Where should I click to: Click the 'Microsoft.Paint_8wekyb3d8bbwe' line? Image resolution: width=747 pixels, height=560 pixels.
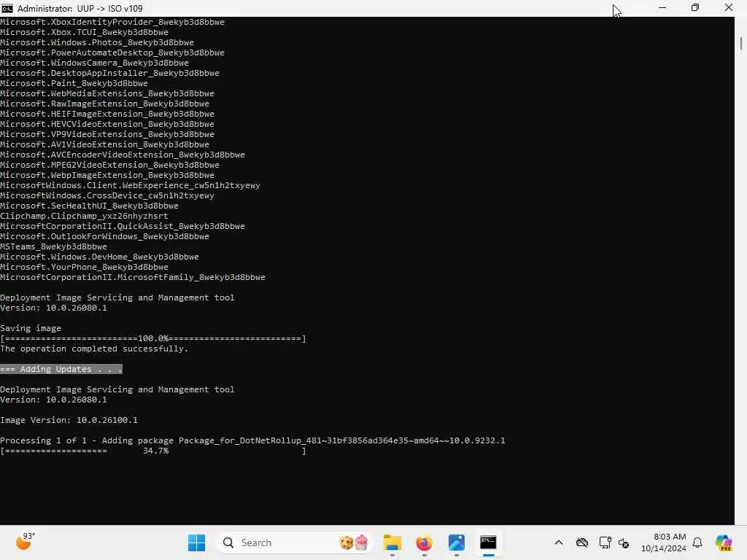pos(74,83)
